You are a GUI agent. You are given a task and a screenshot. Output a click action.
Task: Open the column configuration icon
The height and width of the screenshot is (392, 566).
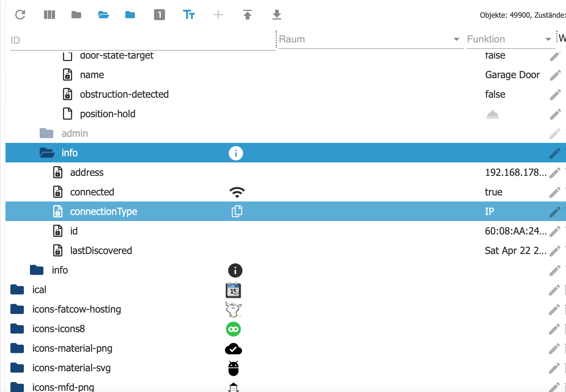click(50, 15)
